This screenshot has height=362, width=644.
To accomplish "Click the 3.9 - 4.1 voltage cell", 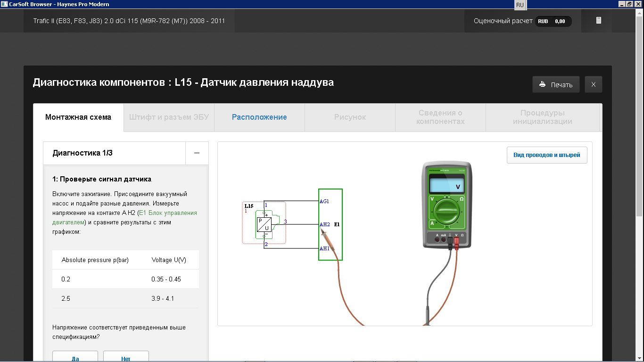I will 163,298.
